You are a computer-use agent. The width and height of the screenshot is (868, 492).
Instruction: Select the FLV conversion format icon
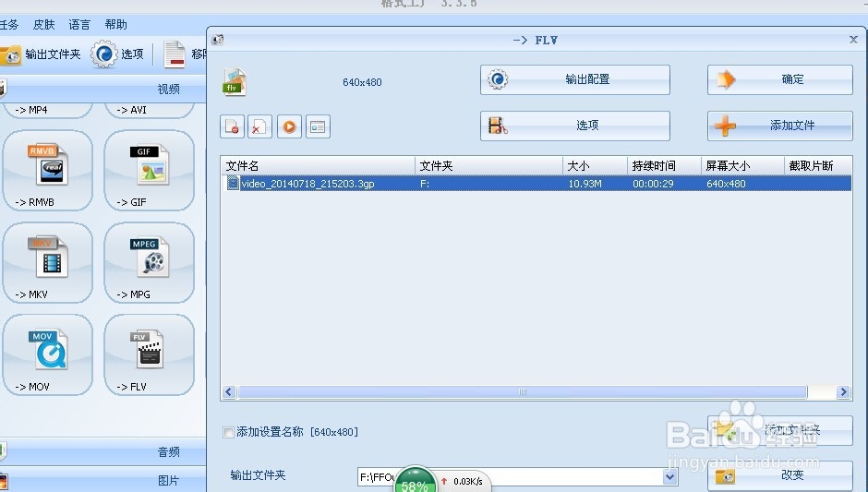click(x=149, y=354)
